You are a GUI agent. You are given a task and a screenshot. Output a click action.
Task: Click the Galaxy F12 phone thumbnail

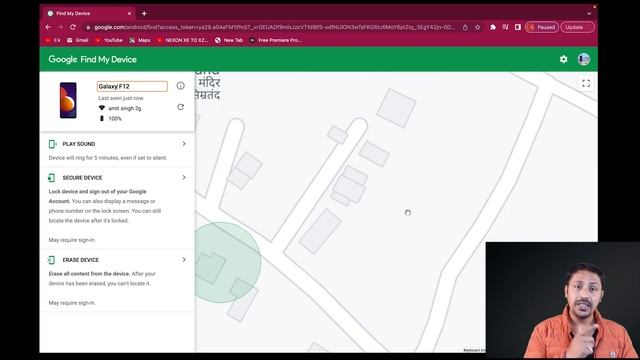68,100
